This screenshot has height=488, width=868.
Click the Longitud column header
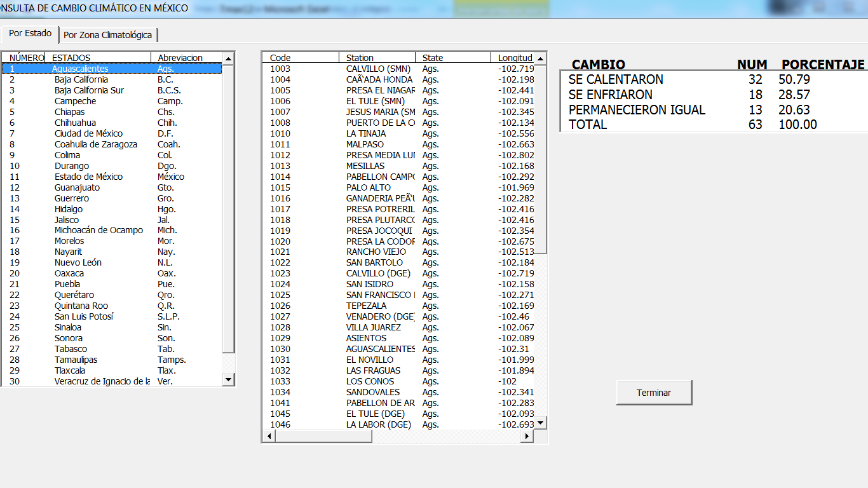point(515,58)
